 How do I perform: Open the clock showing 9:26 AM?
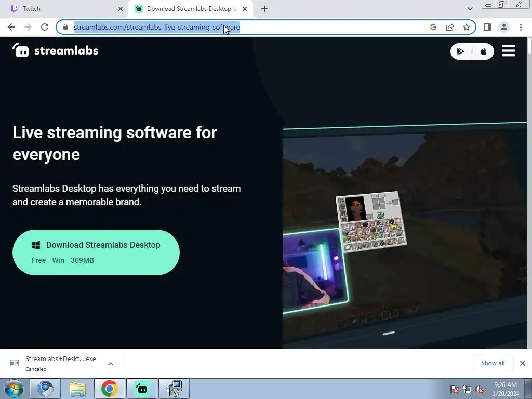click(506, 389)
